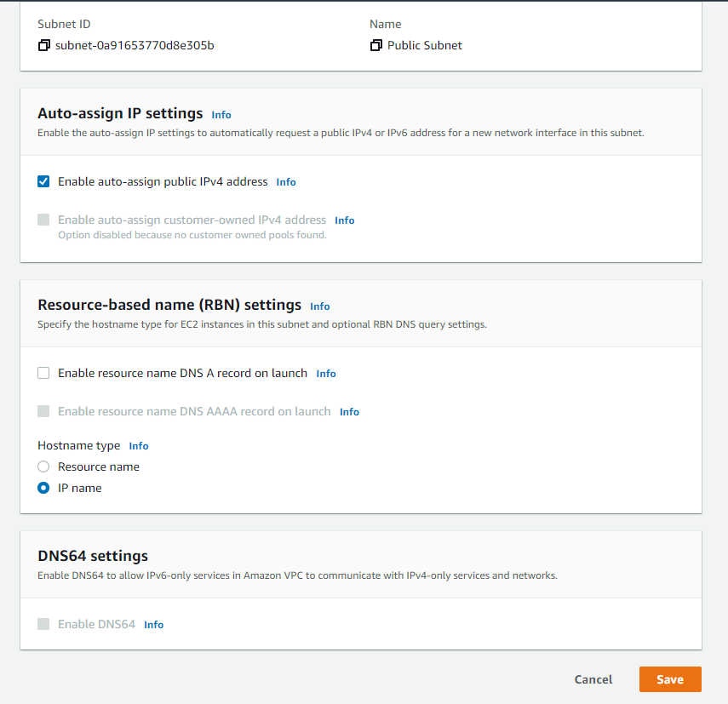Open Info link for public IPv4 address option
728x704 pixels.
coord(286,182)
